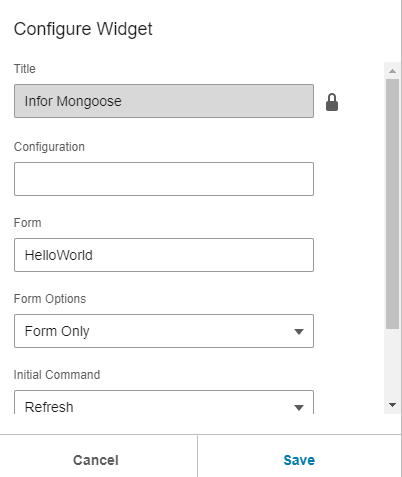Expand the Initial Command dropdown arrow
The image size is (402, 477).
click(x=299, y=407)
